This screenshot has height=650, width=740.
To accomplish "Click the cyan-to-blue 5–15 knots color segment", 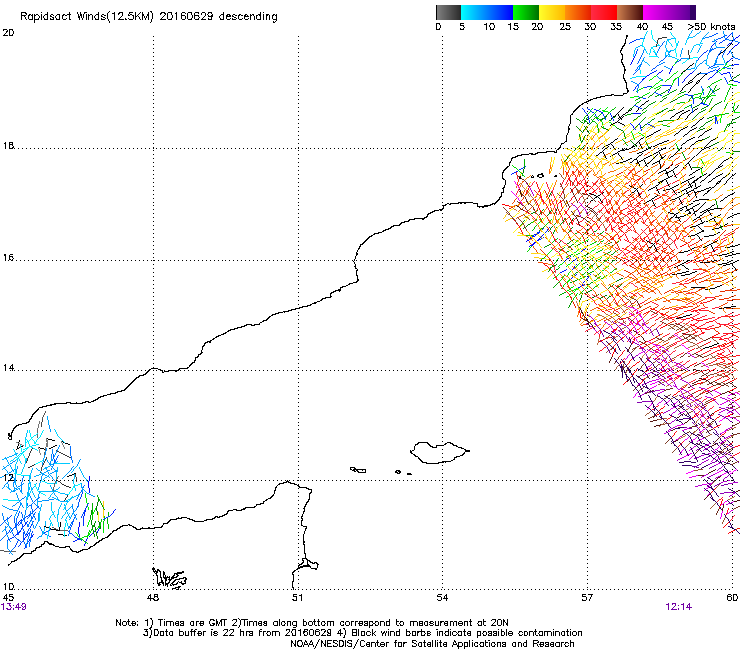I will point(487,12).
